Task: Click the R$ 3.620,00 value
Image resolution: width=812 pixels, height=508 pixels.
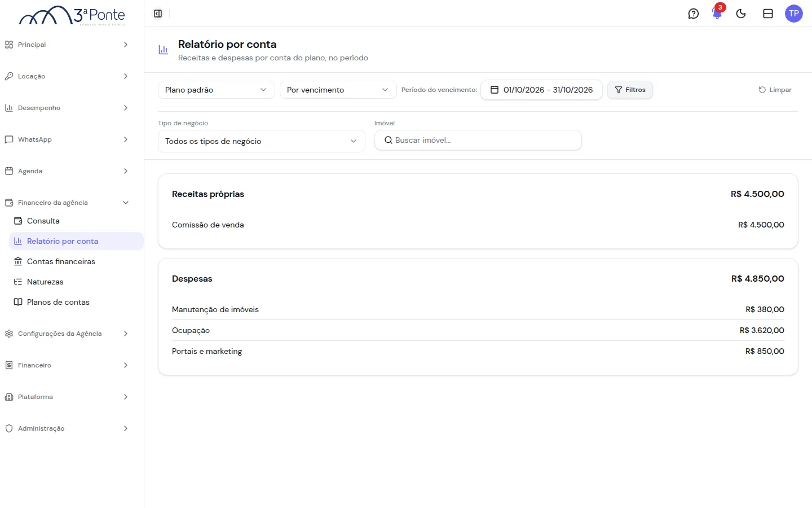Action: click(x=762, y=330)
